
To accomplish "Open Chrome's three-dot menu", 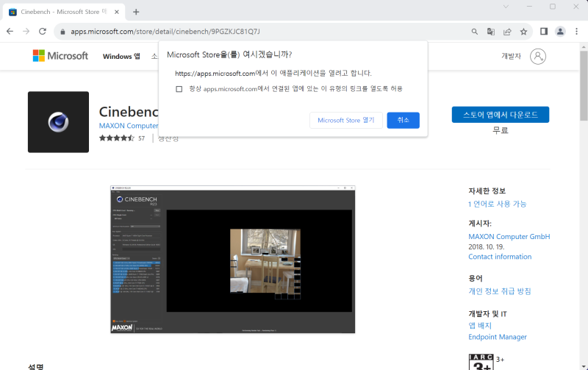I will click(576, 32).
